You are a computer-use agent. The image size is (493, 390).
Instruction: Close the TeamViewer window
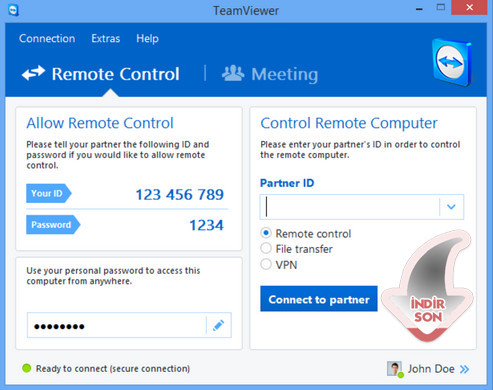469,7
